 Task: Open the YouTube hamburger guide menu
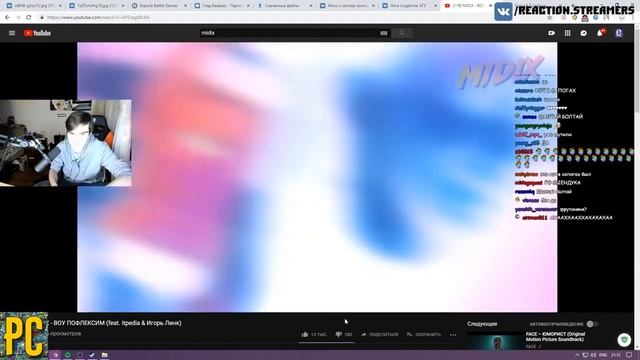pos(12,33)
